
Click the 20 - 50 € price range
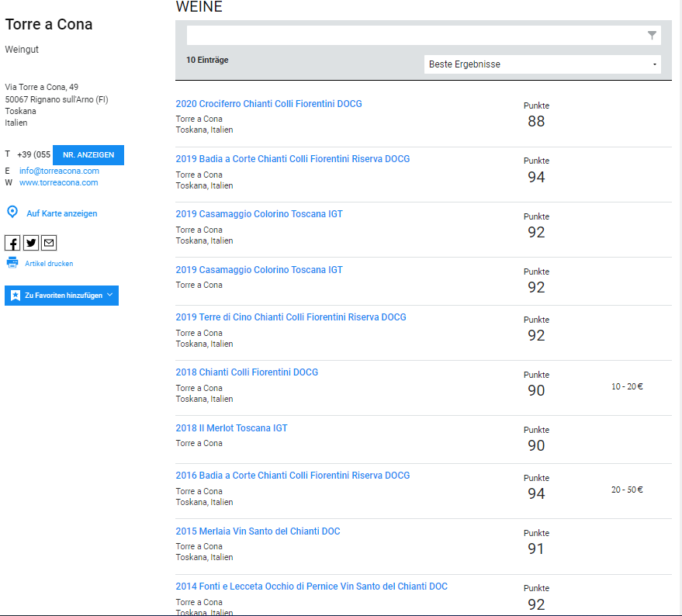tap(627, 490)
